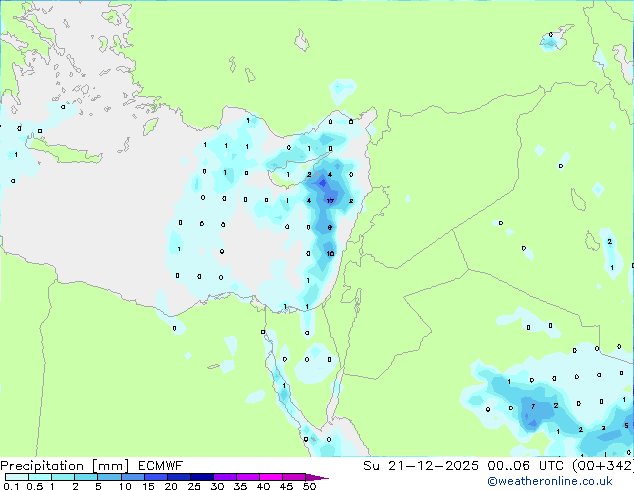Click the '(00+342)' forecast offset text
The width and height of the screenshot is (634, 490).
point(603,466)
